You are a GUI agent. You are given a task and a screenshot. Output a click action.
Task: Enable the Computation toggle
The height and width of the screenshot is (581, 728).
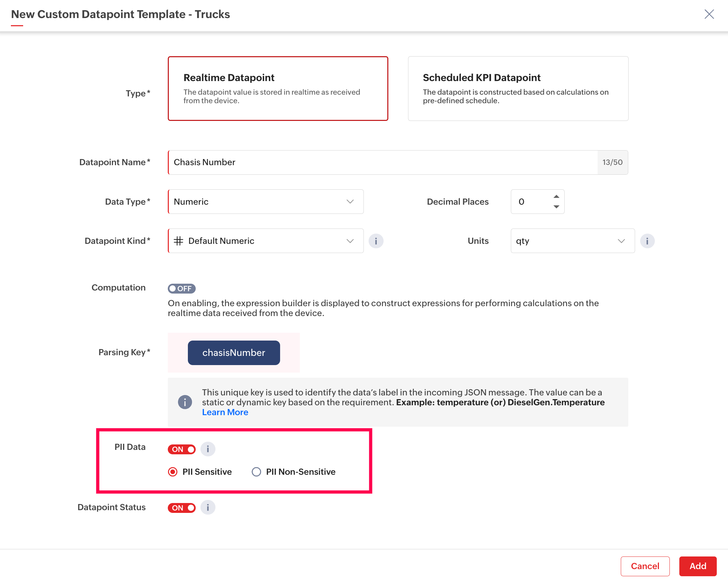tap(181, 288)
